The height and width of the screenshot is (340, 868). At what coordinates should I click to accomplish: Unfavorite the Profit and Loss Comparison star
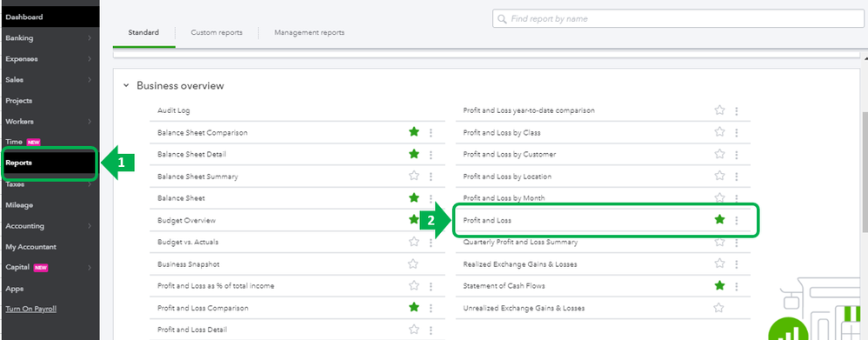click(413, 307)
